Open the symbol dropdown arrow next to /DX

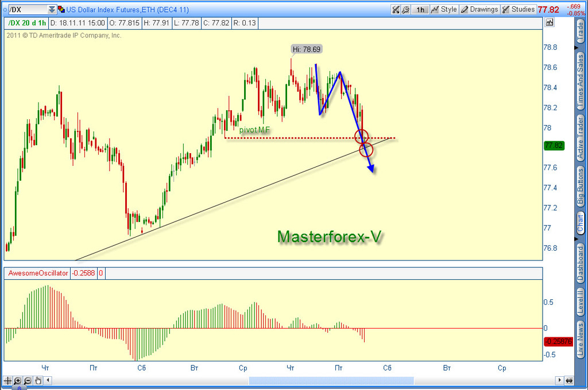coord(52,9)
